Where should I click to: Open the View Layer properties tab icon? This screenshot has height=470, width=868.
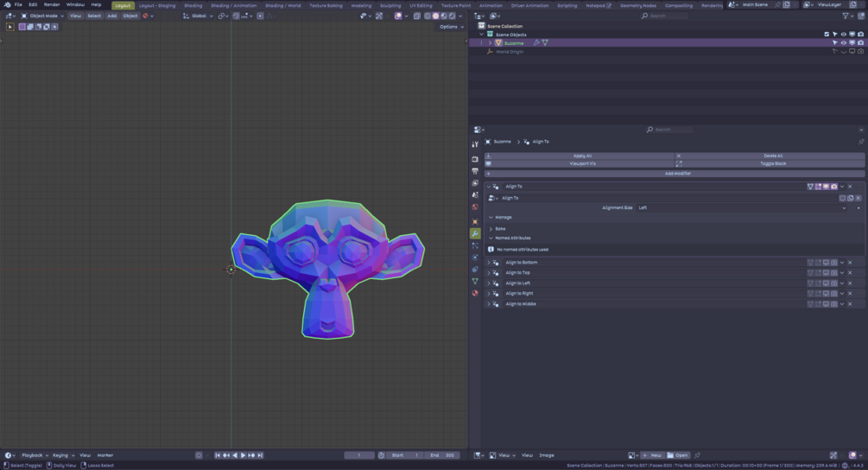(475, 183)
